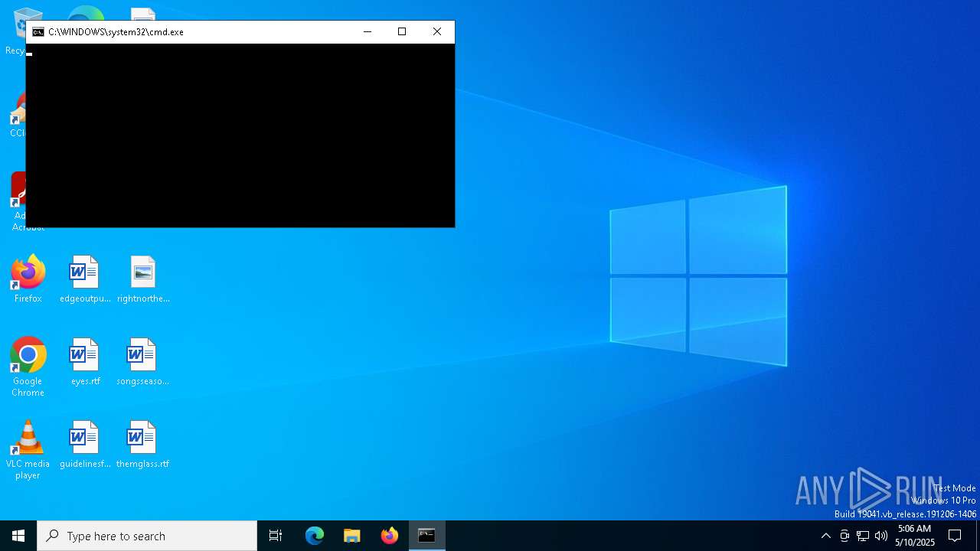
Task: Open Firefox from the taskbar
Action: (x=390, y=536)
